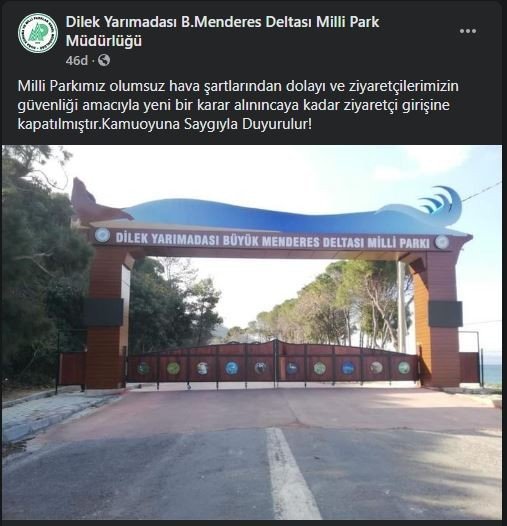Image resolution: width=507 pixels, height=526 pixels.
Task: Click the pine trees behind the gate in the photo
Action: click(x=336, y=307)
